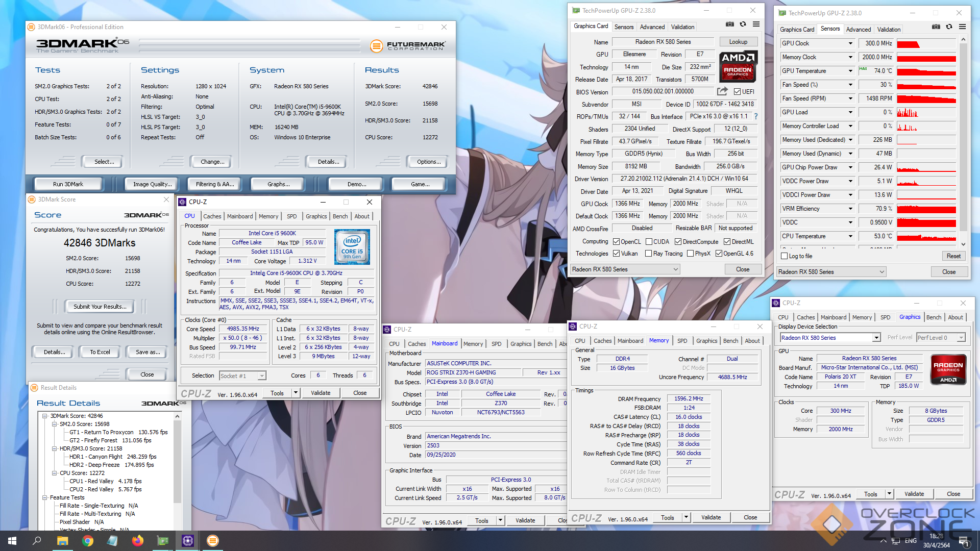
Task: Click the GPU-Z taskbar icon
Action: click(x=162, y=541)
